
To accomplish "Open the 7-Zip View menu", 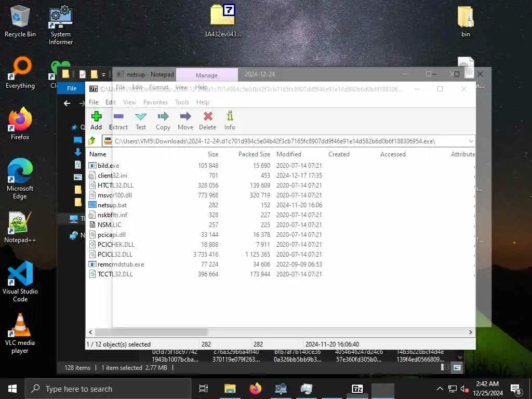I will click(x=129, y=102).
